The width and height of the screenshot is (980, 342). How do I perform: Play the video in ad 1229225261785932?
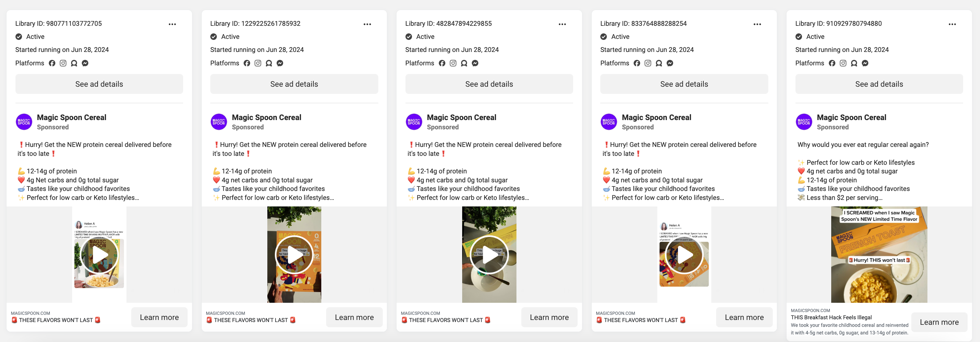click(x=294, y=255)
